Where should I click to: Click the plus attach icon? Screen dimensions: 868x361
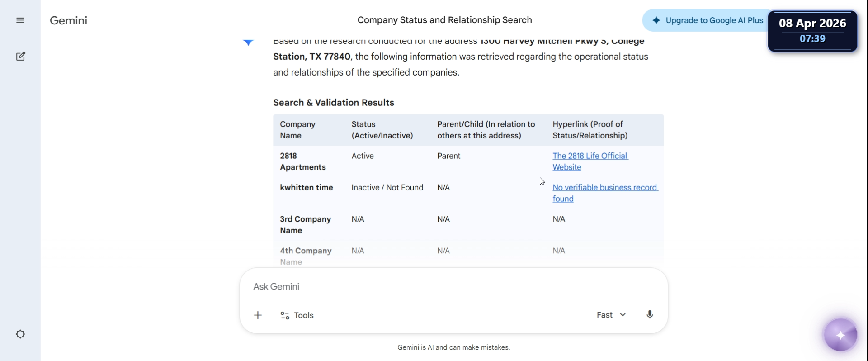(258, 315)
